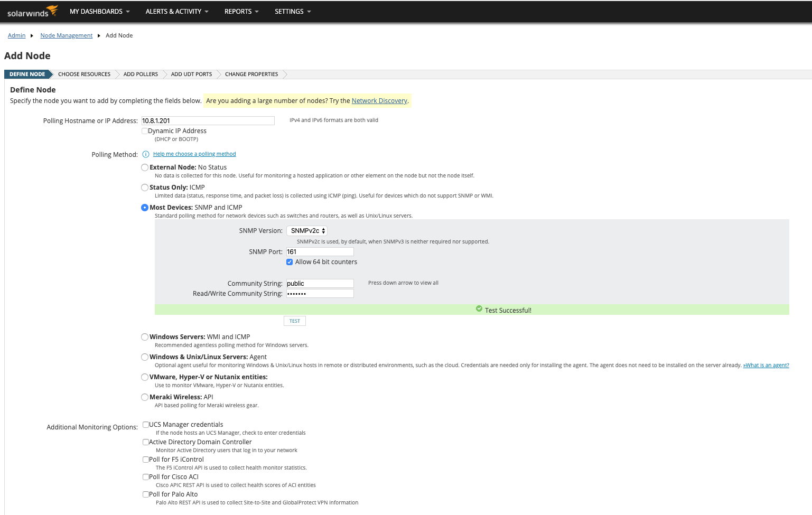Select the Define Node step tab
812x515 pixels.
(x=27, y=74)
